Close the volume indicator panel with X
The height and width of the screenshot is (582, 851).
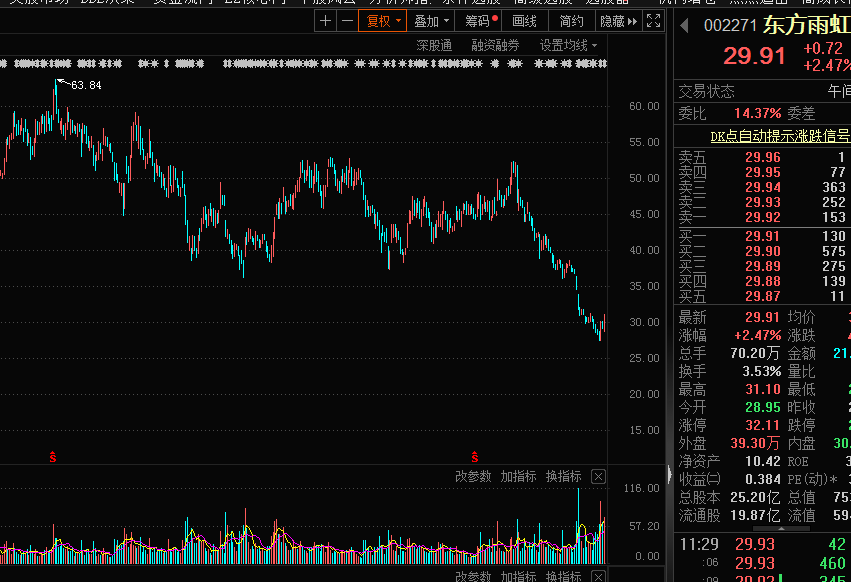pyautogui.click(x=598, y=476)
